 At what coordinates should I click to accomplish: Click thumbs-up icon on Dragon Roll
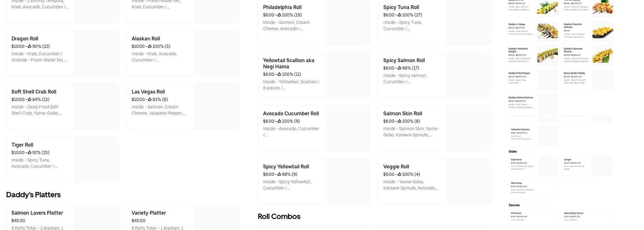pos(29,46)
